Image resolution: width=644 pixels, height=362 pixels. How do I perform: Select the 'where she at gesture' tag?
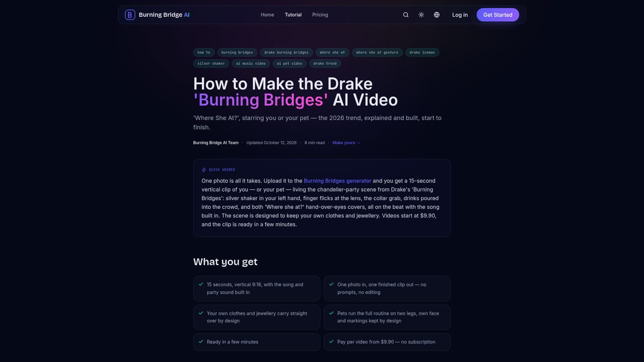[x=377, y=52]
